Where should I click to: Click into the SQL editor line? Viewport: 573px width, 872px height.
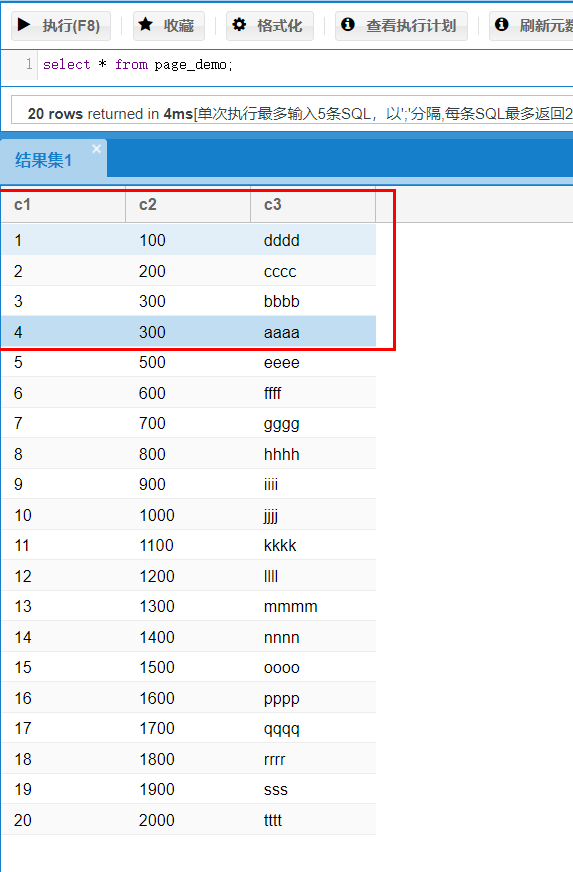point(305,65)
